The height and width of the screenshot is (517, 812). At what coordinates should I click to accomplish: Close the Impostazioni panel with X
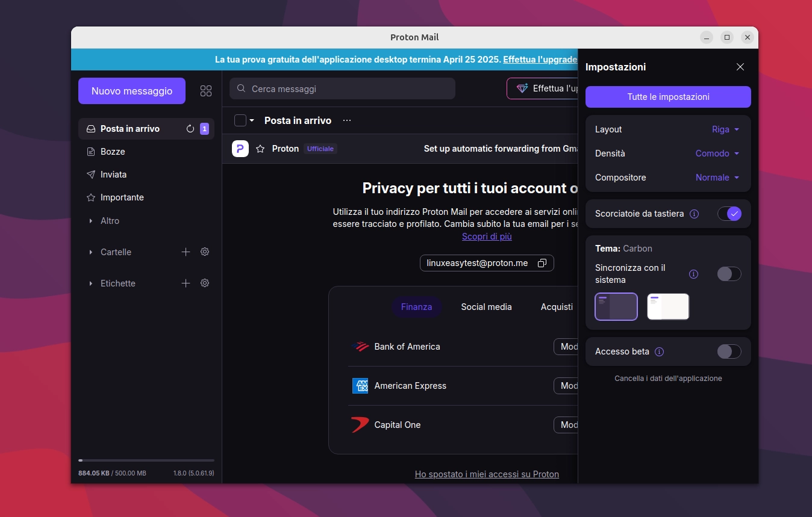[x=740, y=67]
